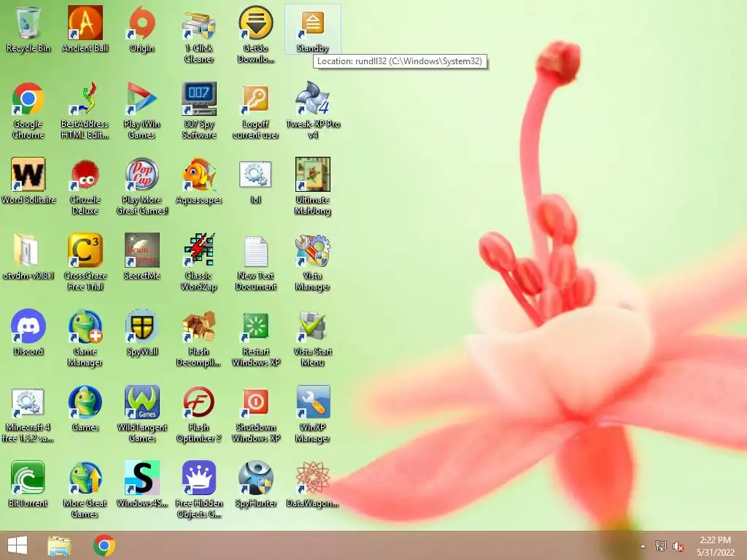Select the Windows4S shortcut icon
This screenshot has height=560, width=747.
pyautogui.click(x=142, y=477)
